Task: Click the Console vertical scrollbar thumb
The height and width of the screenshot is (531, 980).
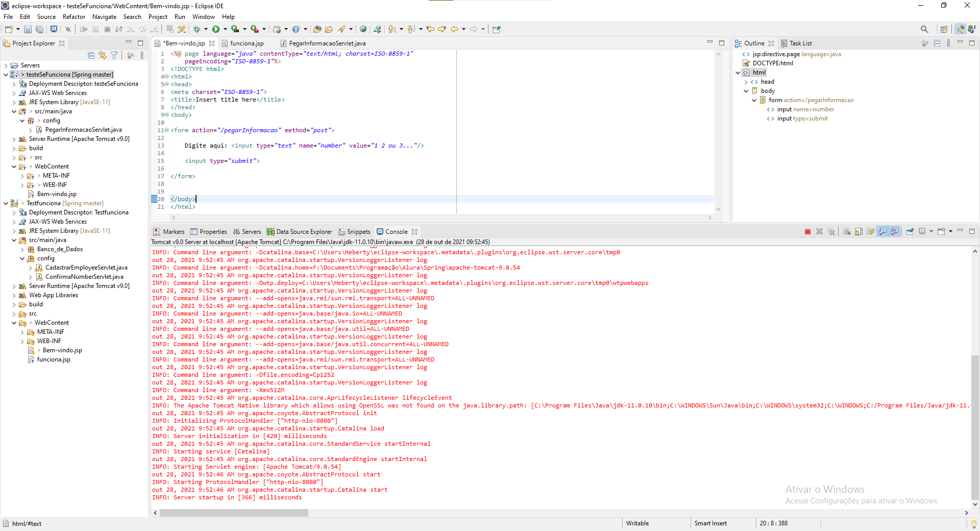Action: pyautogui.click(x=975, y=426)
